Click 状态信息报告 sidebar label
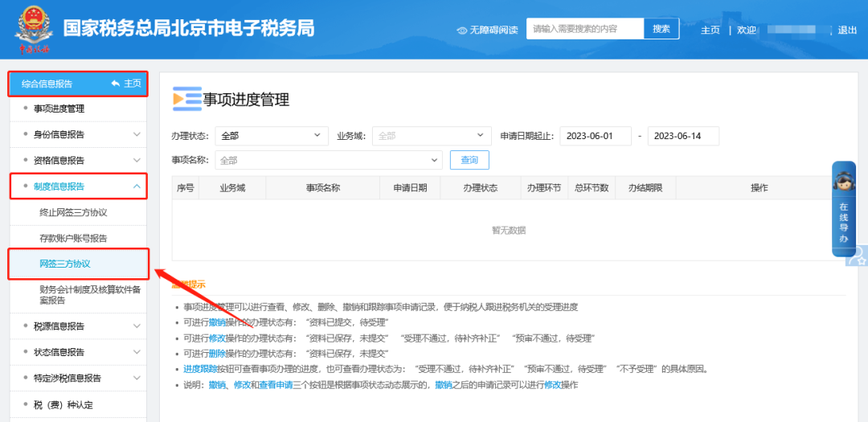 pos(59,352)
